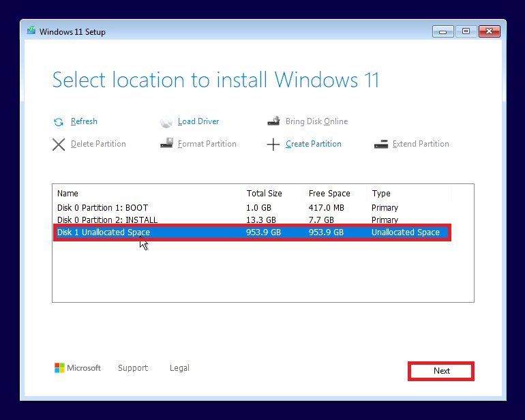Viewport: 525px width, 420px height.
Task: Click the 7.7 GB free space cell
Action: (321, 220)
